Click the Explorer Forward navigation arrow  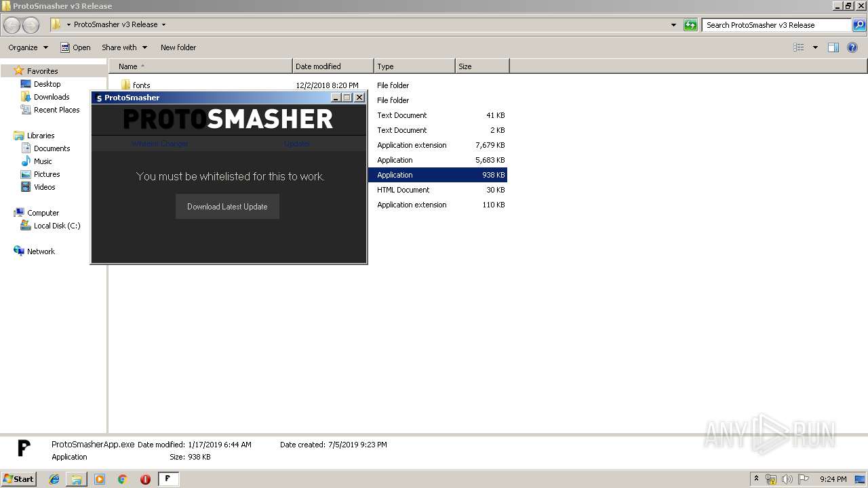31,25
